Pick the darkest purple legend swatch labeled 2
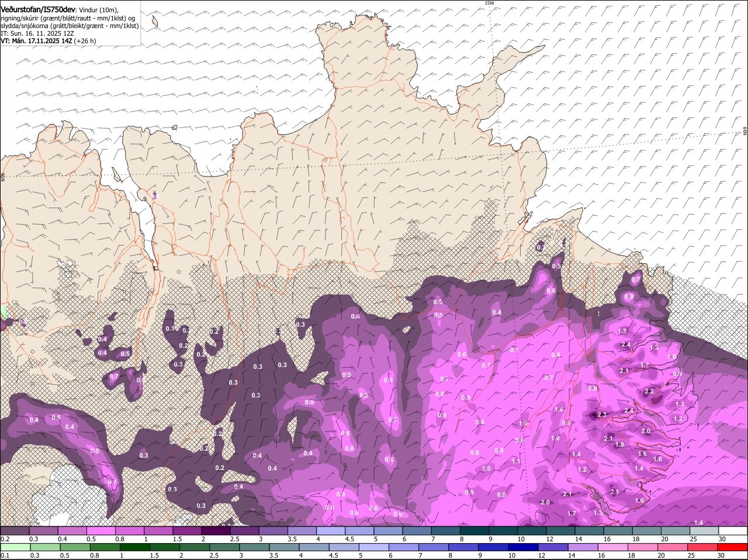Screen dimensions: 748x560 pos(216,531)
